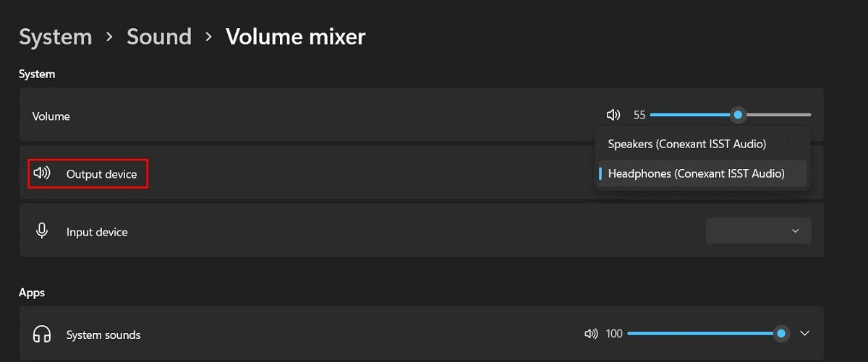Click the Volume mixer page title
Viewport: 868px width, 362px height.
click(296, 37)
